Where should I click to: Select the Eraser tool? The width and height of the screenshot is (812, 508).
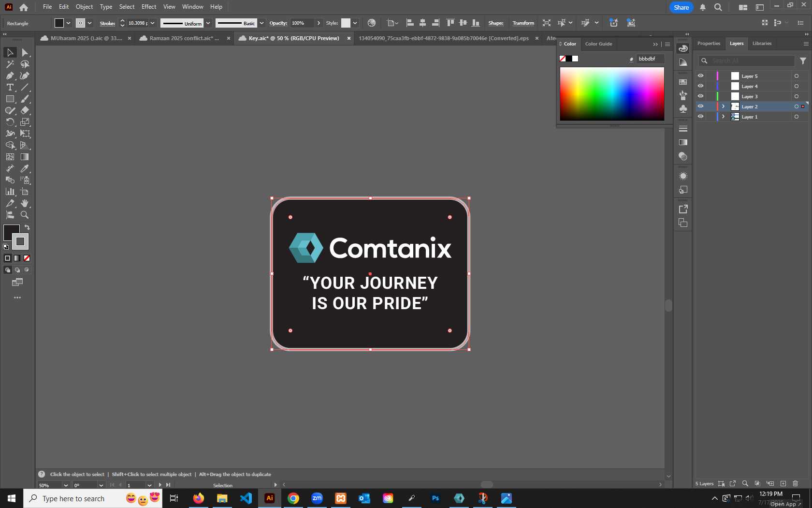(x=25, y=110)
